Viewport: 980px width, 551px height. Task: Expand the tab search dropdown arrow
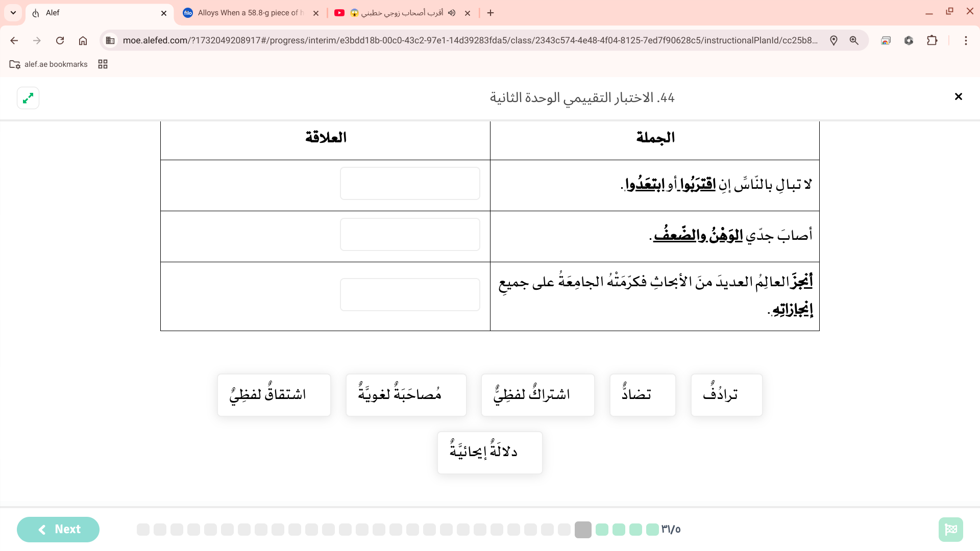13,13
